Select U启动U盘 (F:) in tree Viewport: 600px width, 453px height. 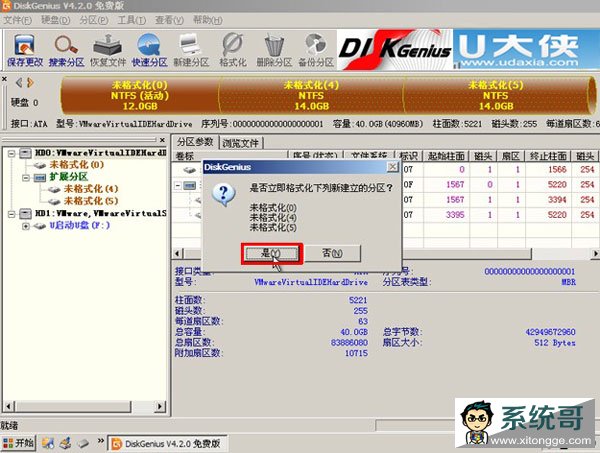[80, 226]
